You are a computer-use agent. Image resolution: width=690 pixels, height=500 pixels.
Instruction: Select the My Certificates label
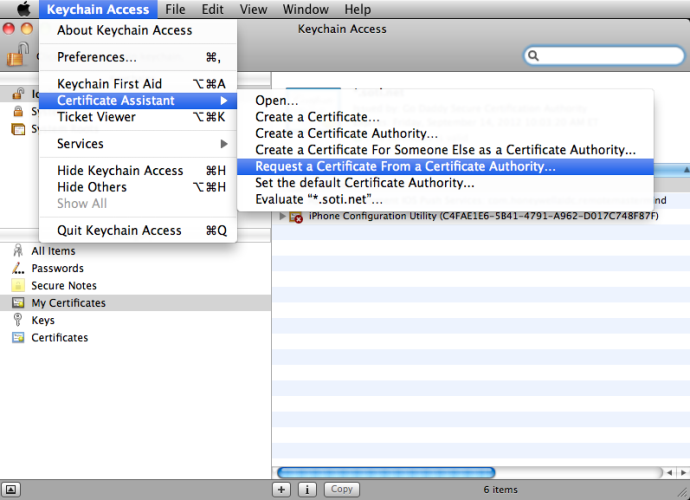click(69, 303)
